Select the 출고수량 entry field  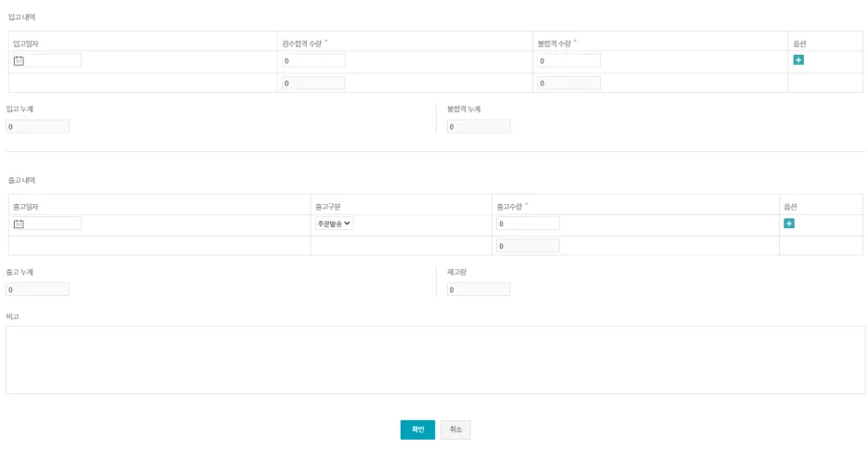tap(528, 224)
